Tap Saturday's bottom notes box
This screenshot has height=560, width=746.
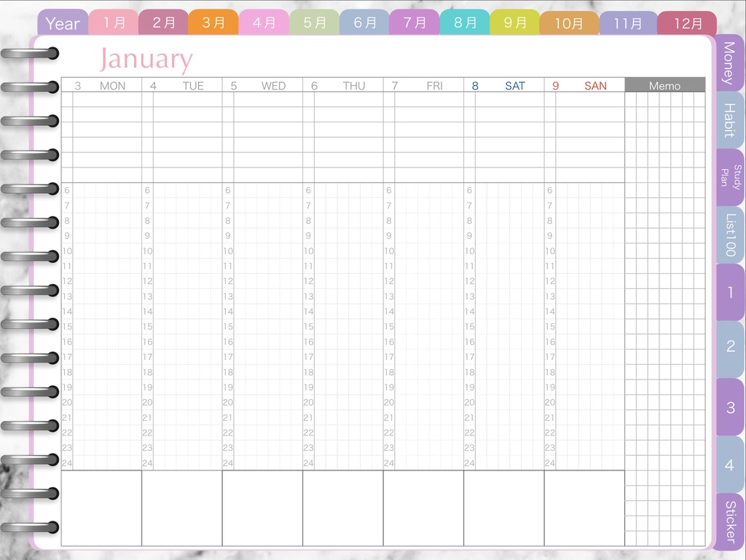click(x=503, y=508)
